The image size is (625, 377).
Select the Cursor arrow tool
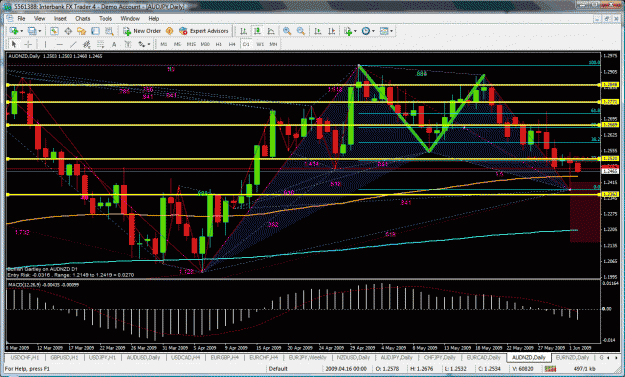[14, 44]
